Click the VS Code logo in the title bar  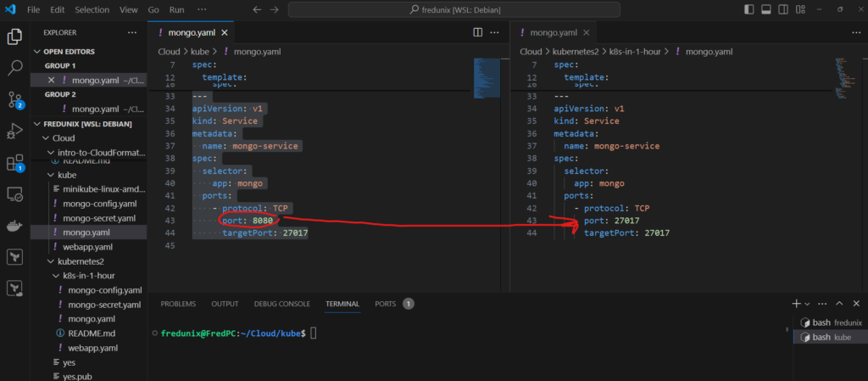[x=10, y=9]
